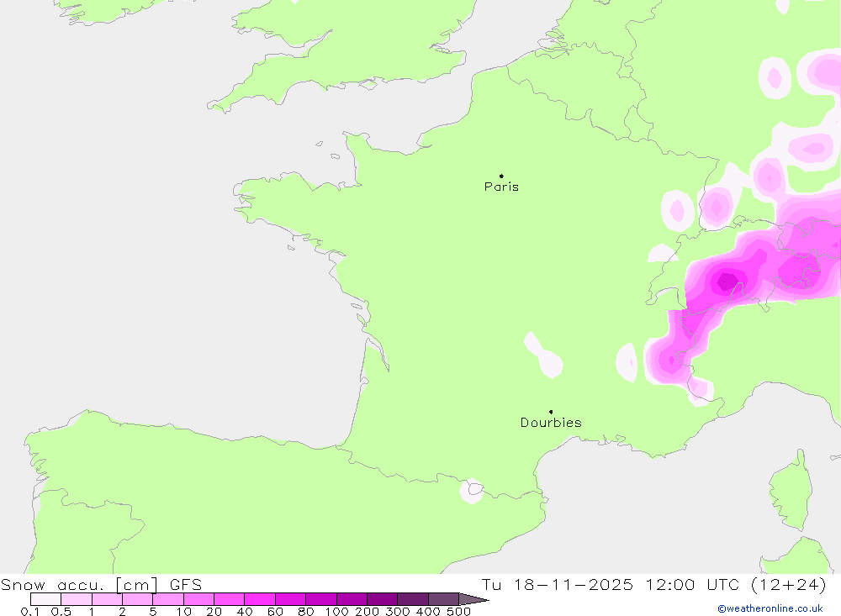Image resolution: width=841 pixels, height=616 pixels.
Task: Click the Dourbies location dot marker
Action: tap(551, 412)
